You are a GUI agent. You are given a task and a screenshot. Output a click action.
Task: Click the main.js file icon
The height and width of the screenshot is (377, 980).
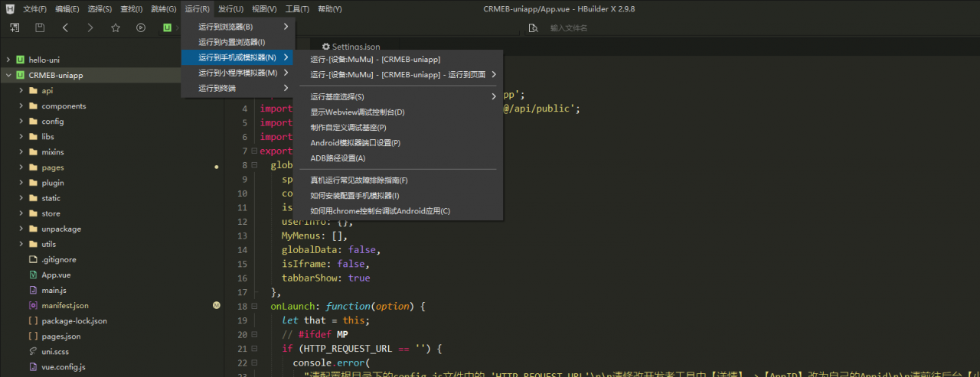(x=33, y=290)
